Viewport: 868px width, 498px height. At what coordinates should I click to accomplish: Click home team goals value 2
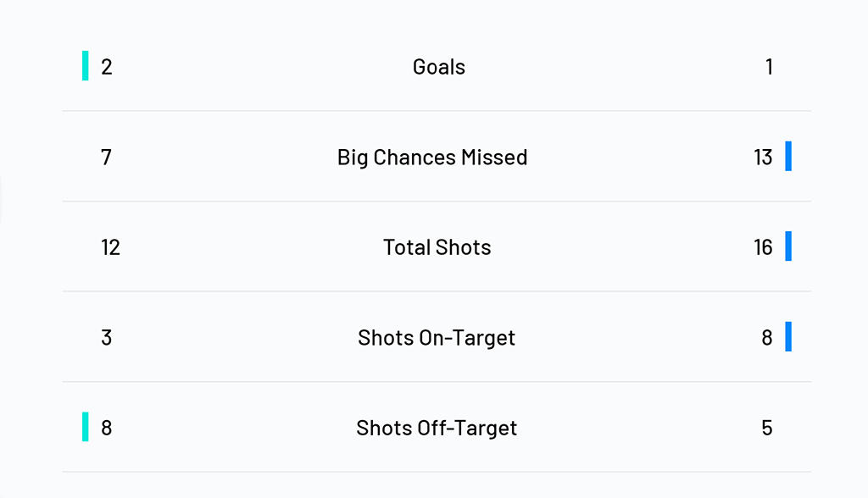pyautogui.click(x=106, y=67)
